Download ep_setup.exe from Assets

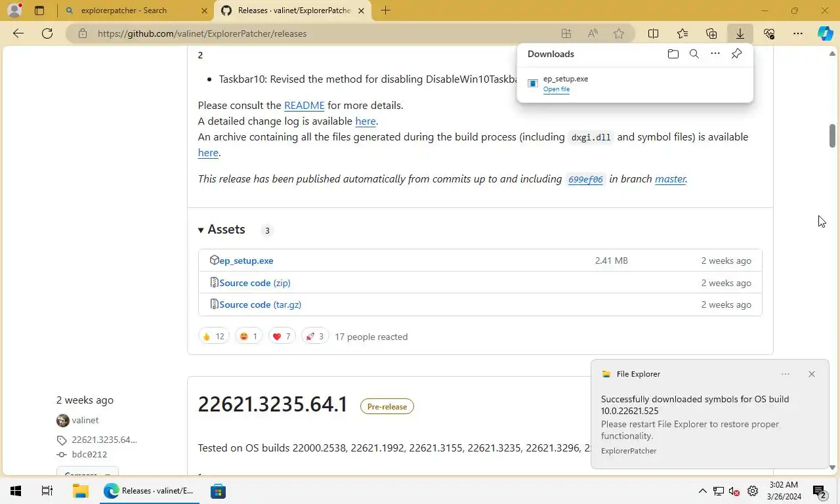246,261
